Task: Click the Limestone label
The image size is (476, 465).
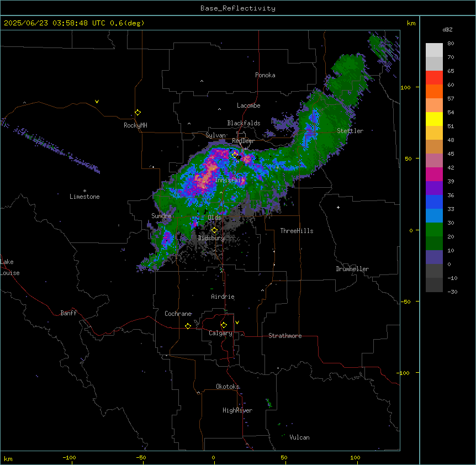Action: point(84,197)
